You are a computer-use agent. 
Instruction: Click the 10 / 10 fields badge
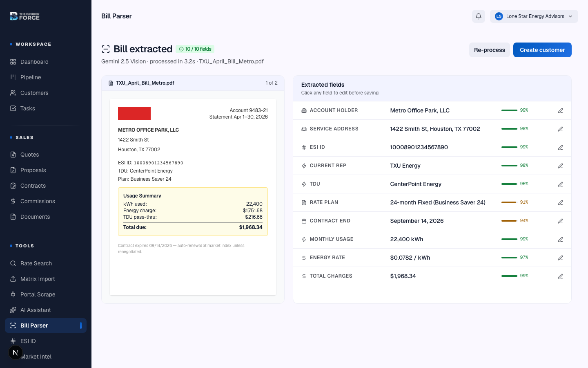[x=195, y=49]
